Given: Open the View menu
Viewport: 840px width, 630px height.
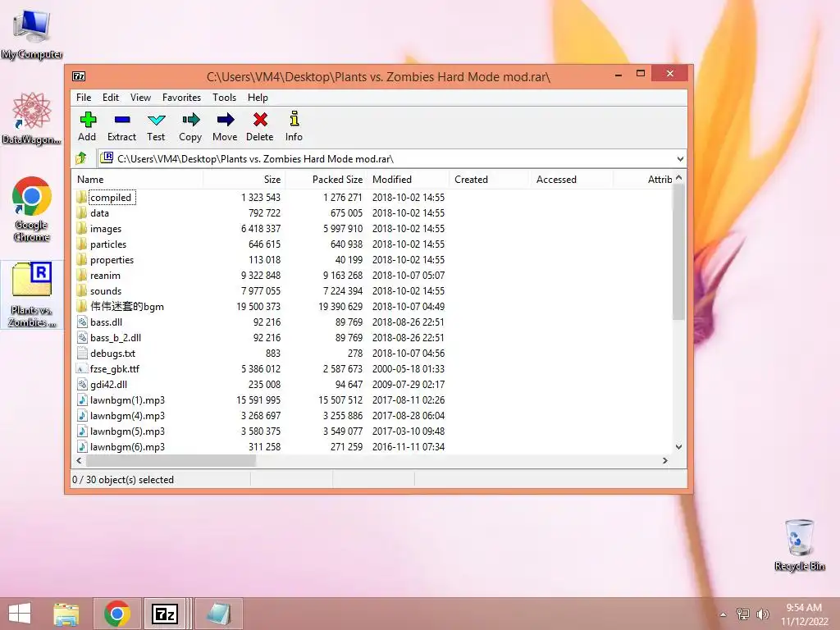Looking at the screenshot, I should 140,98.
